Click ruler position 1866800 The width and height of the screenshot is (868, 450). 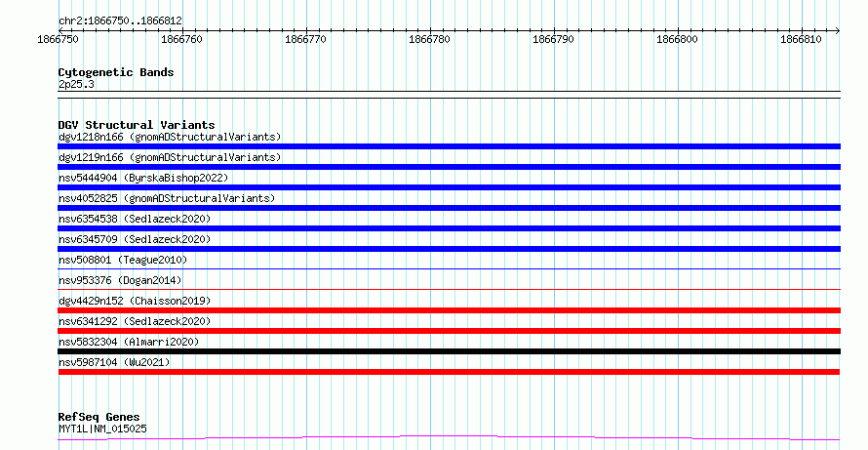click(x=677, y=39)
